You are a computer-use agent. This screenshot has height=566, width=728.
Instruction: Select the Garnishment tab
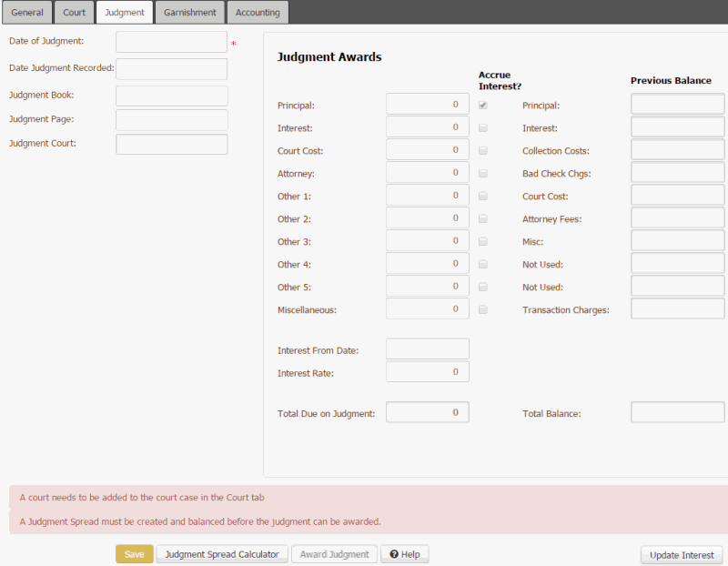189,12
